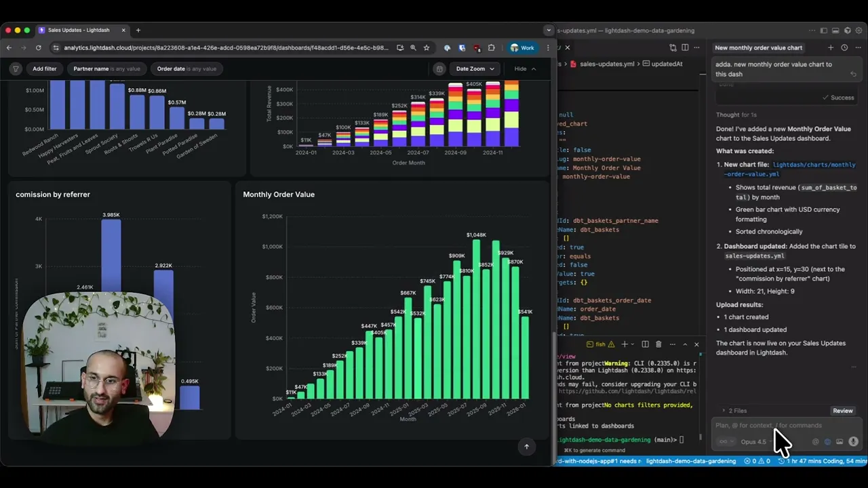Click the address bar URL
The height and width of the screenshot is (488, 868).
pyautogui.click(x=226, y=48)
